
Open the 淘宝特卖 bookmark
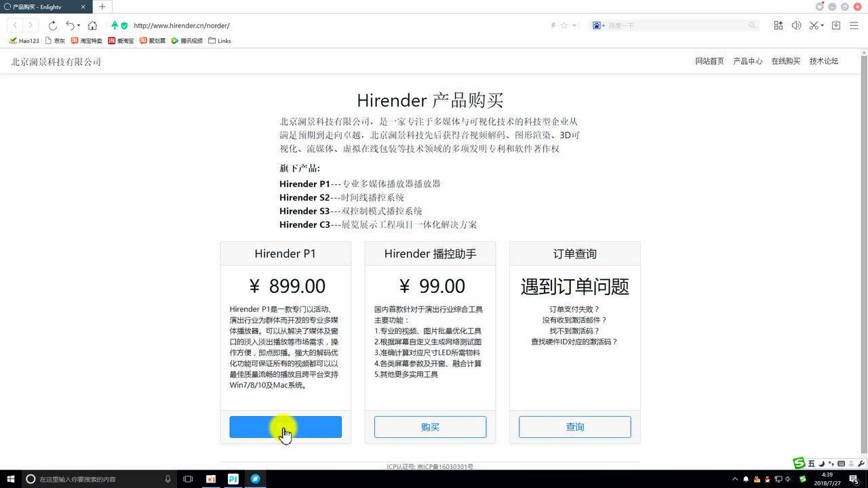click(x=87, y=41)
